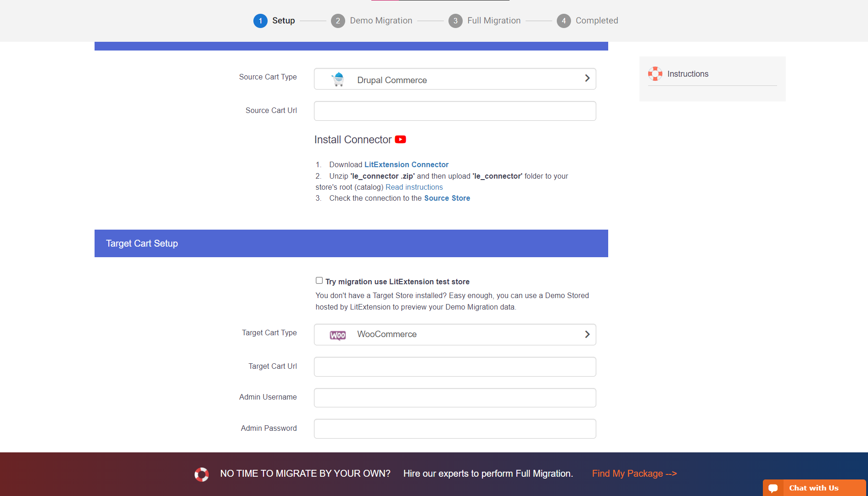Go to the Full Migration step label
Screen dimensions: 868x496
(x=494, y=21)
